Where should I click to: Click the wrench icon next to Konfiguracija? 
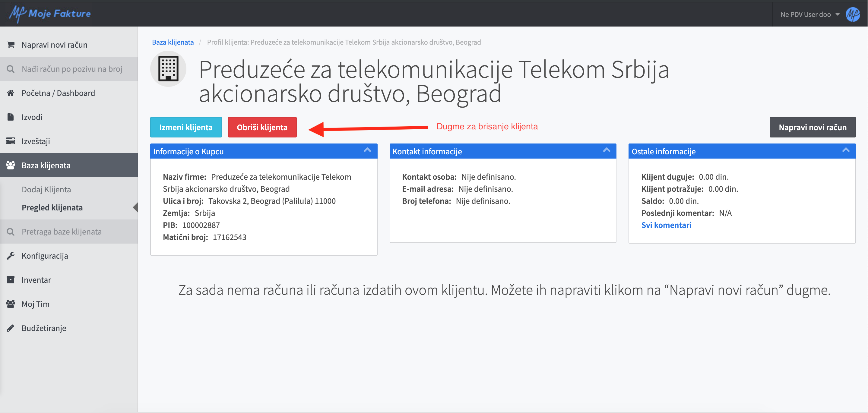click(11, 256)
